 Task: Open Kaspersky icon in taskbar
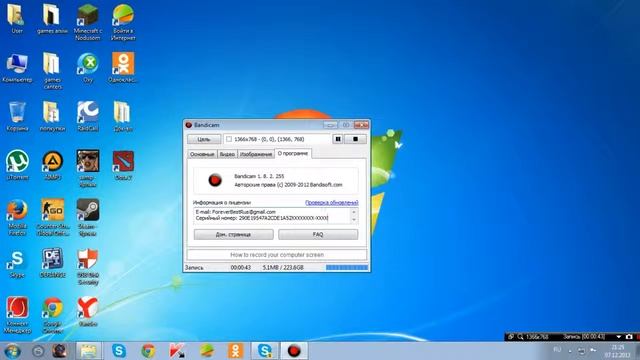point(177,351)
